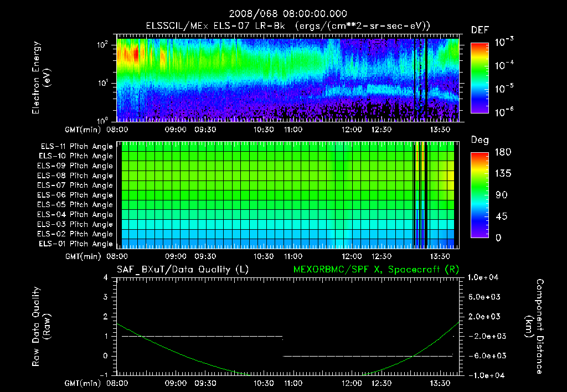Screen dimensions: 567x392
Task: Click the ELS-05 Pitch Angle row label
Action: 75,205
